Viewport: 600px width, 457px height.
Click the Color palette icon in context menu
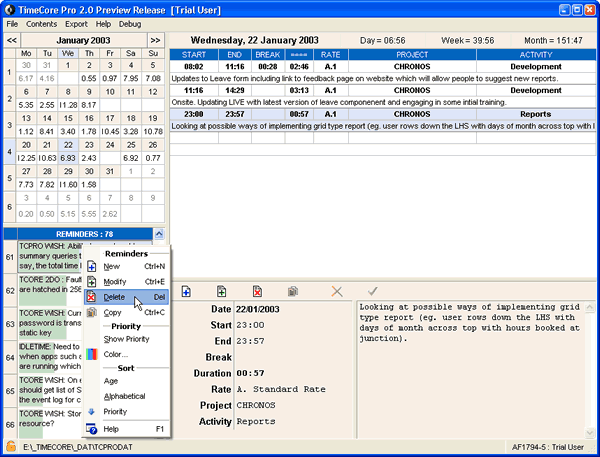coord(92,354)
